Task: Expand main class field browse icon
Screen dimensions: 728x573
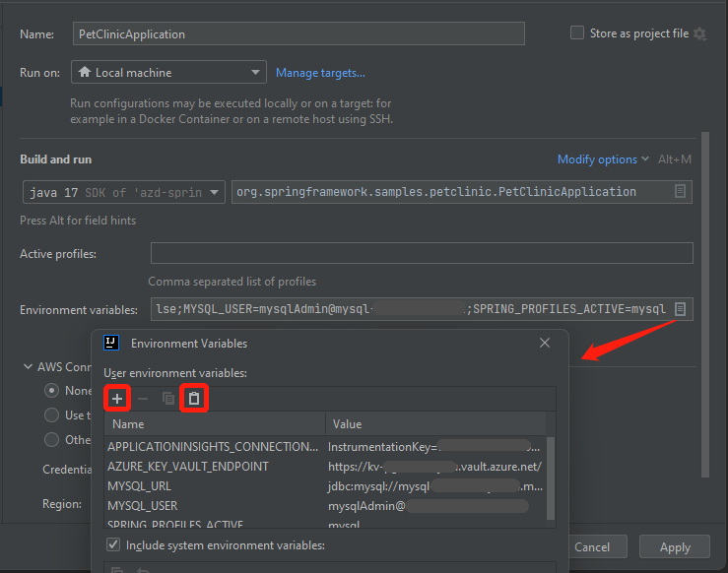Action: [680, 191]
